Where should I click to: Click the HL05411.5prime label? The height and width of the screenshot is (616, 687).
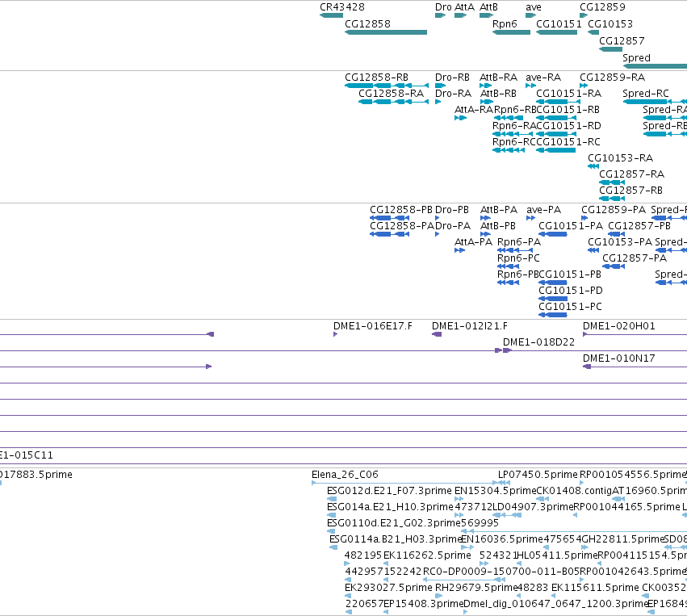pyautogui.click(x=557, y=555)
